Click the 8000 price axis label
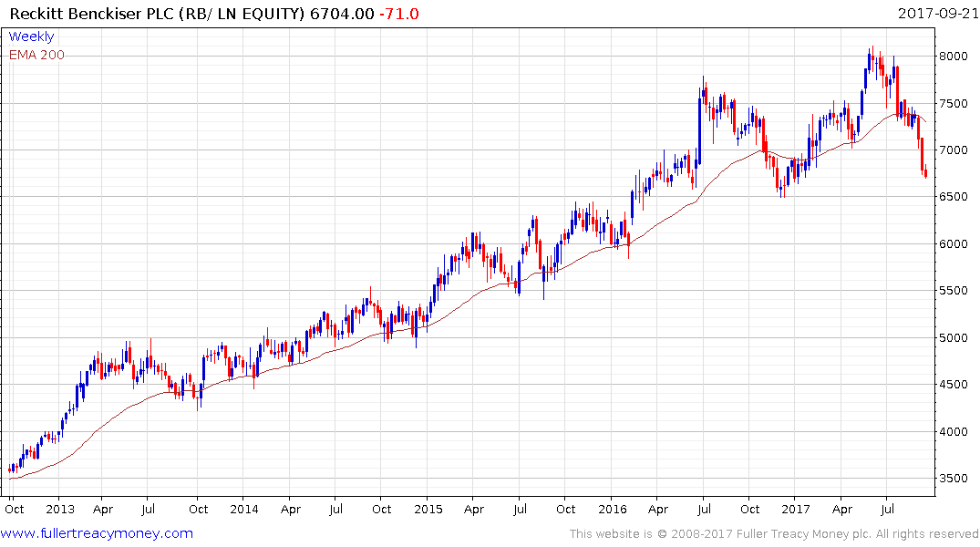This screenshot has height=547, width=980. click(954, 57)
